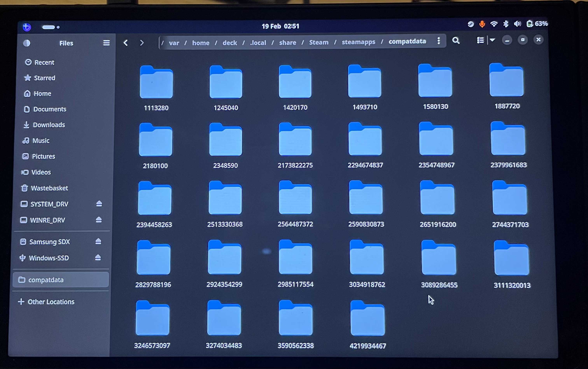The width and height of the screenshot is (588, 369).
Task: Switch to list view layout
Action: pyautogui.click(x=480, y=40)
